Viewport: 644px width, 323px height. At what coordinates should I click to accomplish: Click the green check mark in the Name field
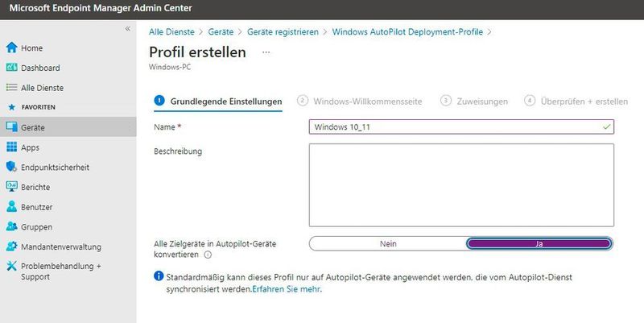pos(607,127)
